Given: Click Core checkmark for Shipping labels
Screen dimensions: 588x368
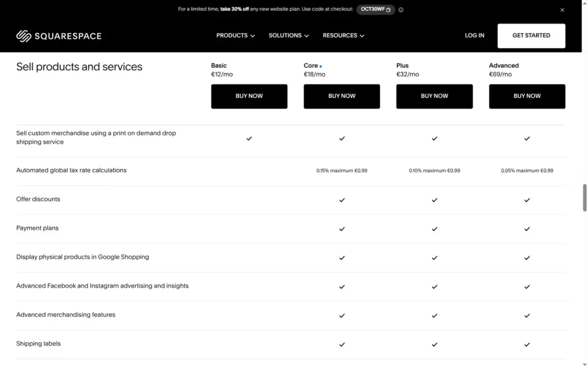Looking at the screenshot, I should tap(342, 345).
